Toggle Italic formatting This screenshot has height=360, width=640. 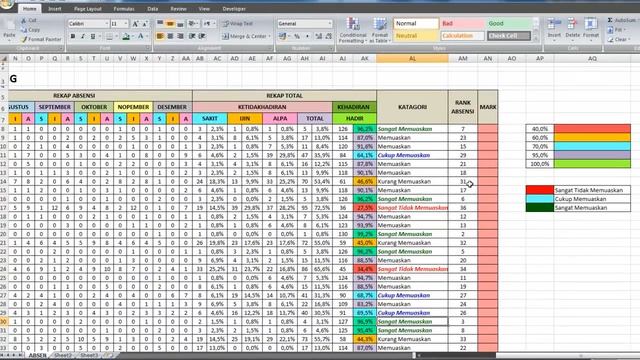click(x=82, y=36)
